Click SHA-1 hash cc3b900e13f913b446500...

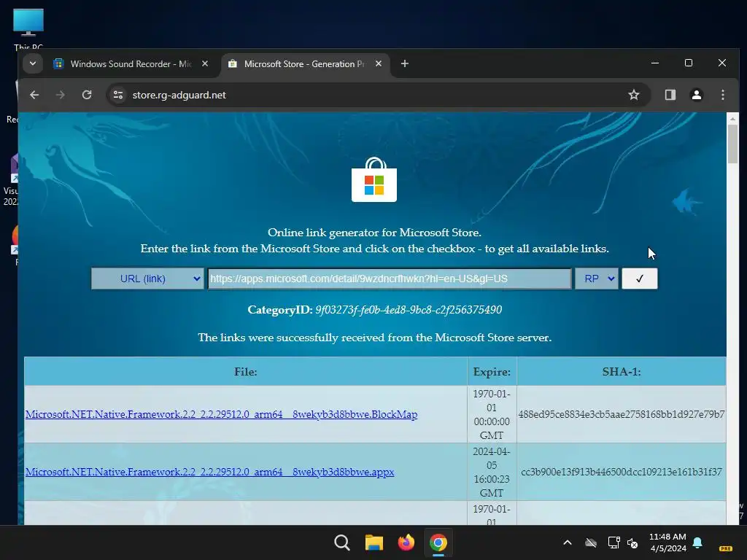(x=622, y=472)
